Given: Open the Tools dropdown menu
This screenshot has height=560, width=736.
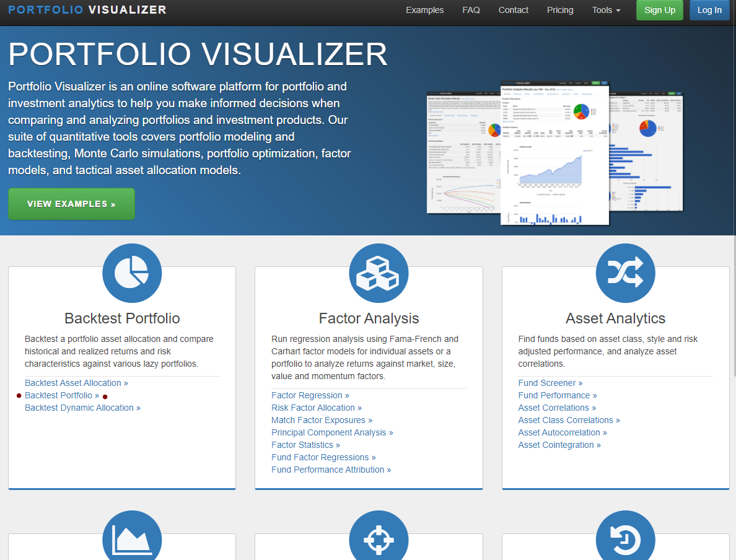Looking at the screenshot, I should pyautogui.click(x=606, y=10).
